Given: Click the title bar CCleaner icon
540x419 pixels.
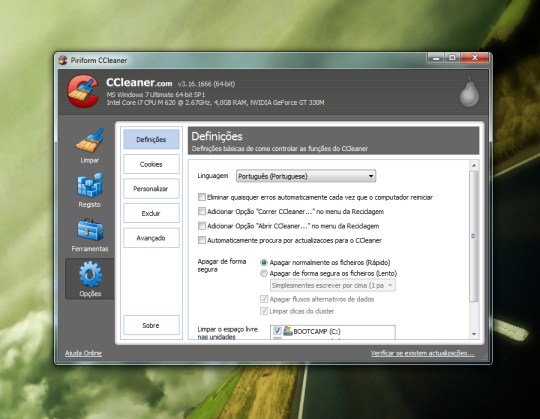Looking at the screenshot, I should pyautogui.click(x=63, y=60).
